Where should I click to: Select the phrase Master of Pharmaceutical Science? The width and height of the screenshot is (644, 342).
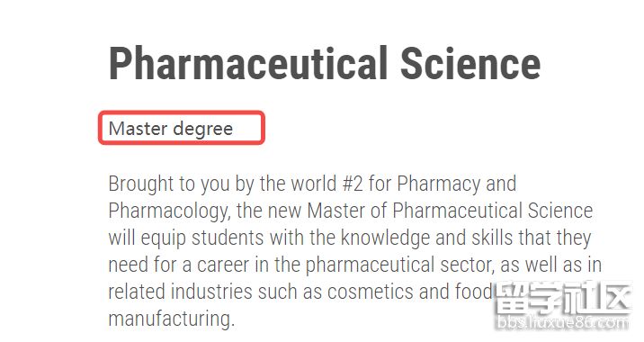[x=450, y=211]
